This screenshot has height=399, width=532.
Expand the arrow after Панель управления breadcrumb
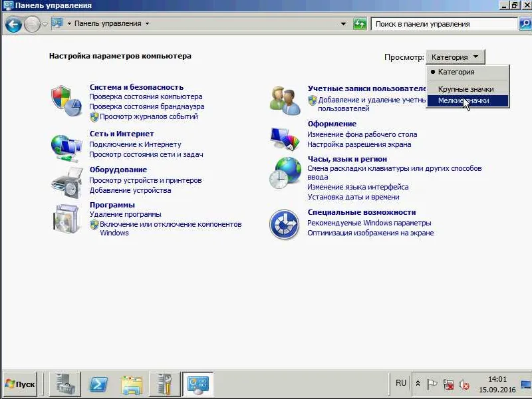click(147, 23)
